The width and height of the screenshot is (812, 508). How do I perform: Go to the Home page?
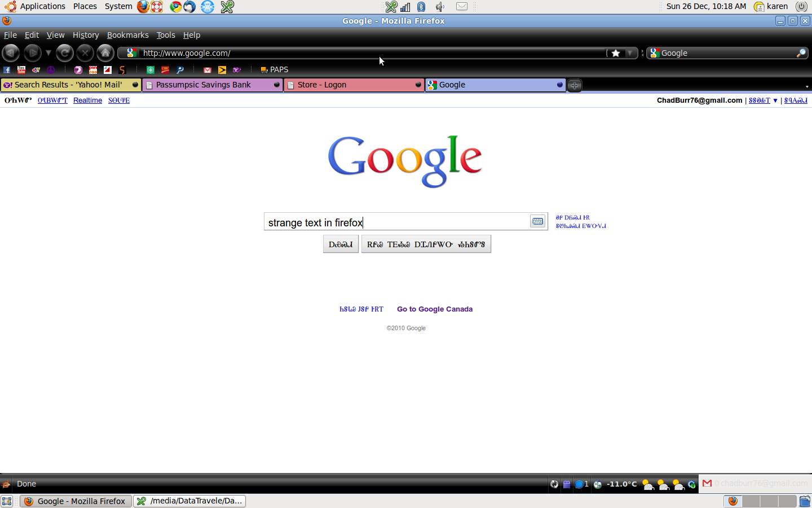point(105,53)
